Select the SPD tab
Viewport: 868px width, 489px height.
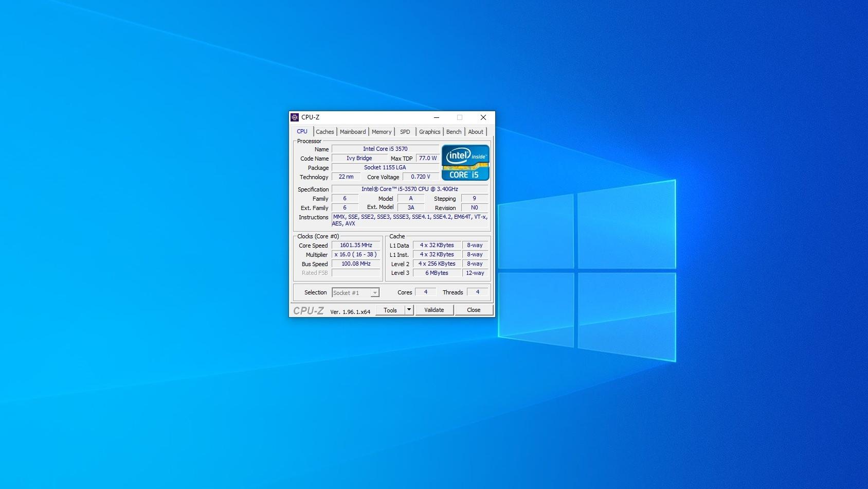pos(405,132)
